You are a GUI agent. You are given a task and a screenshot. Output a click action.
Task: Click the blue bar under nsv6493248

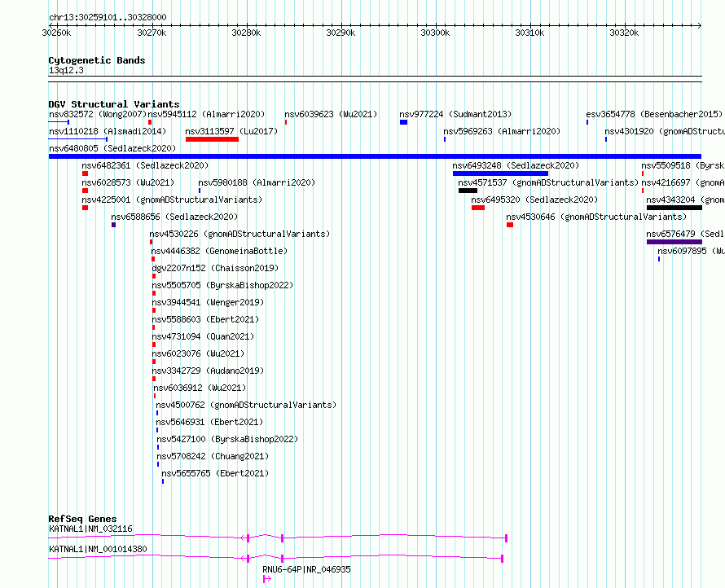[500, 173]
